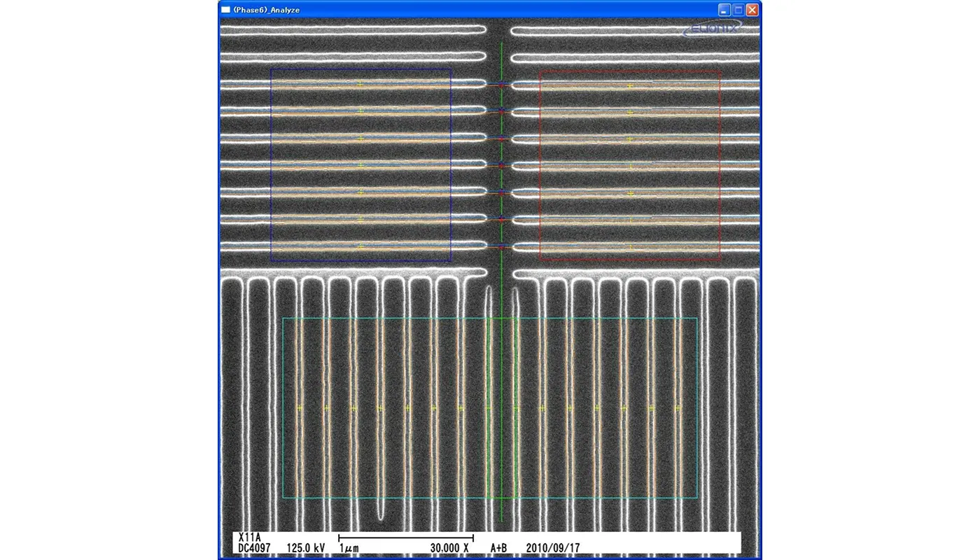The image size is (980, 560).
Task: Click the "A+B" detector label
Action: tap(498, 547)
